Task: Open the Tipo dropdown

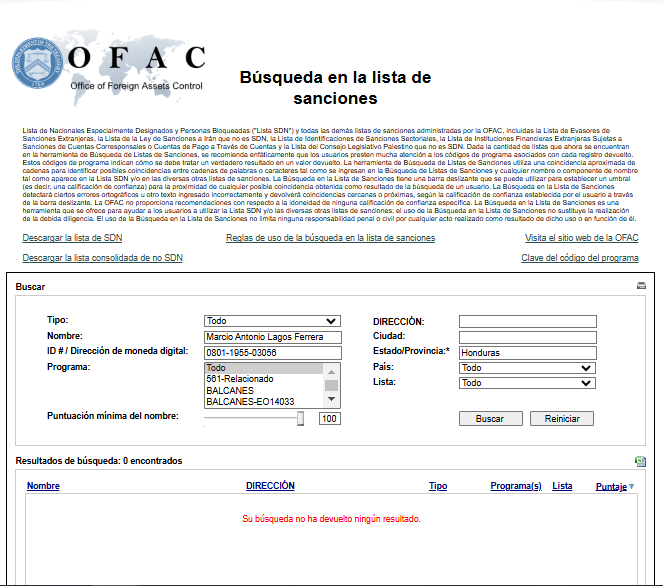Action: pos(272,321)
